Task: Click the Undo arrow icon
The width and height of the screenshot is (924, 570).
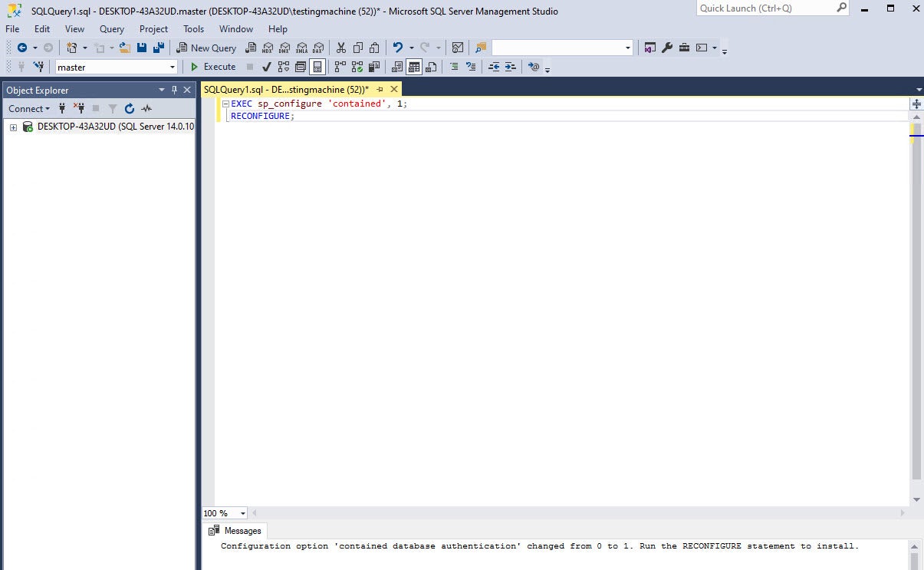Action: (x=397, y=48)
